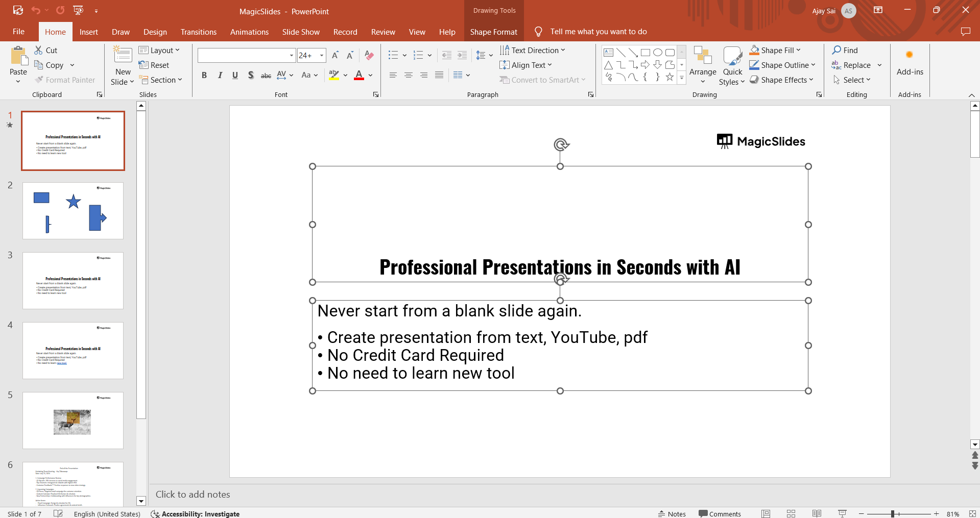Viewport: 980px width, 518px height.
Task: Click the Format Painter icon
Action: 40,80
